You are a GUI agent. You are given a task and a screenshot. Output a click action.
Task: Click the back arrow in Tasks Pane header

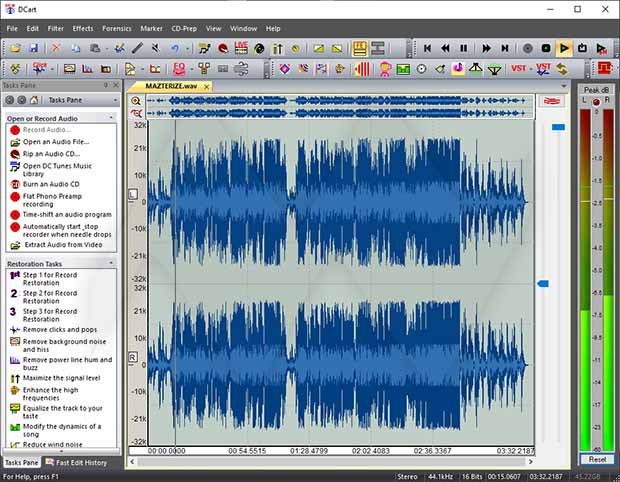[10, 100]
